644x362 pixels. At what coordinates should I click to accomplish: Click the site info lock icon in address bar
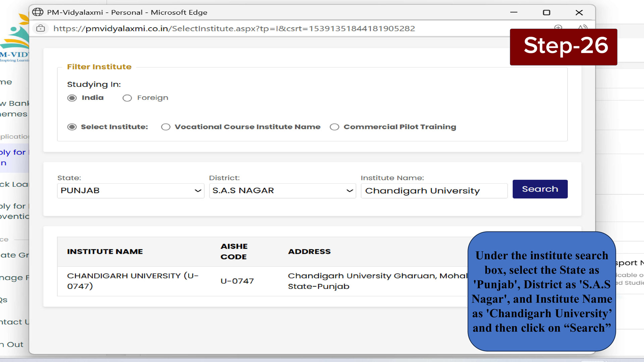click(x=41, y=28)
